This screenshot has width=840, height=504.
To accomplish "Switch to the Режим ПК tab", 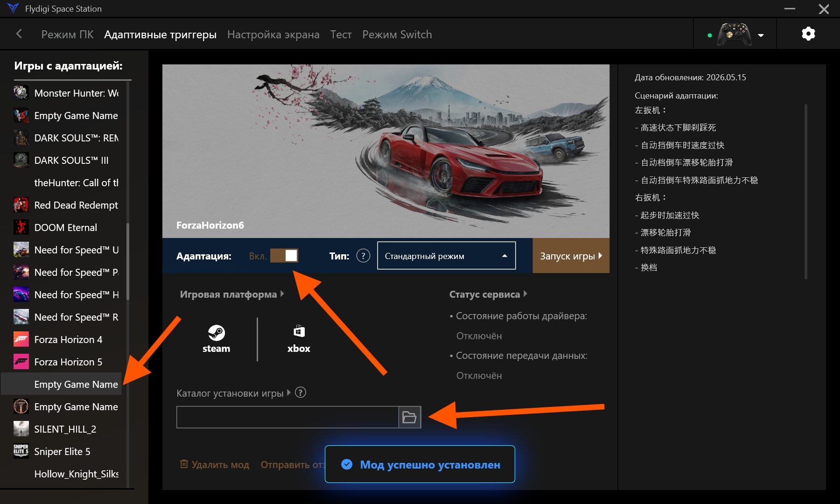I will point(67,35).
